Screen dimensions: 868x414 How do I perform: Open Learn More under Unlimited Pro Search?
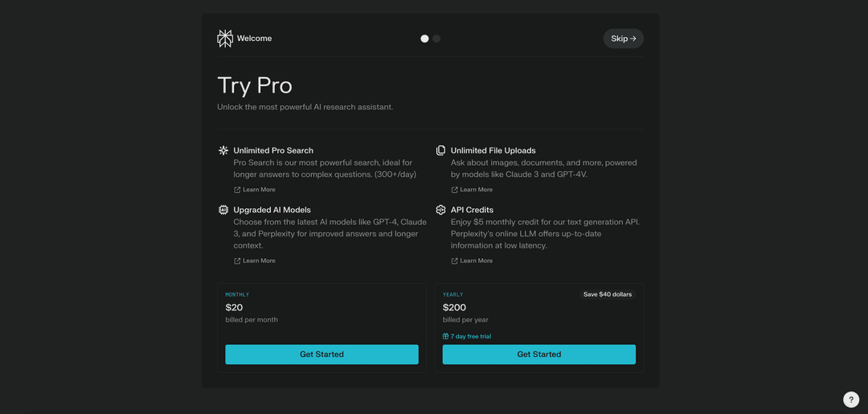point(258,190)
